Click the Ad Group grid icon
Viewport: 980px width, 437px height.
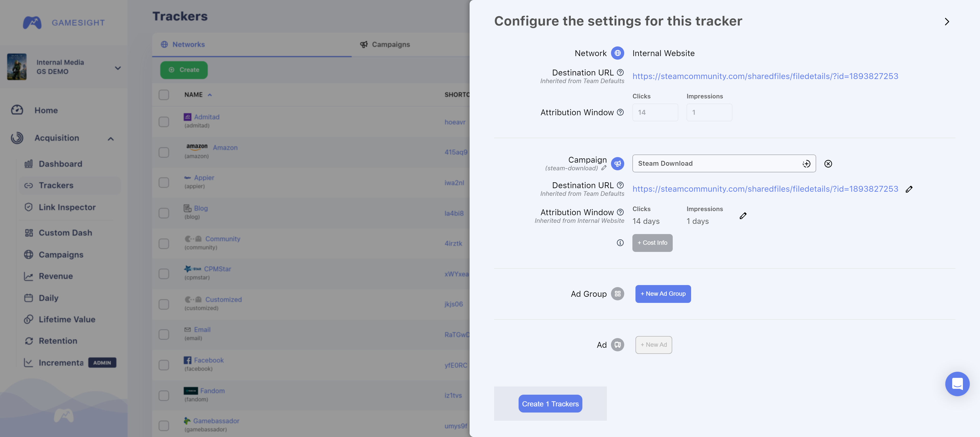point(617,294)
